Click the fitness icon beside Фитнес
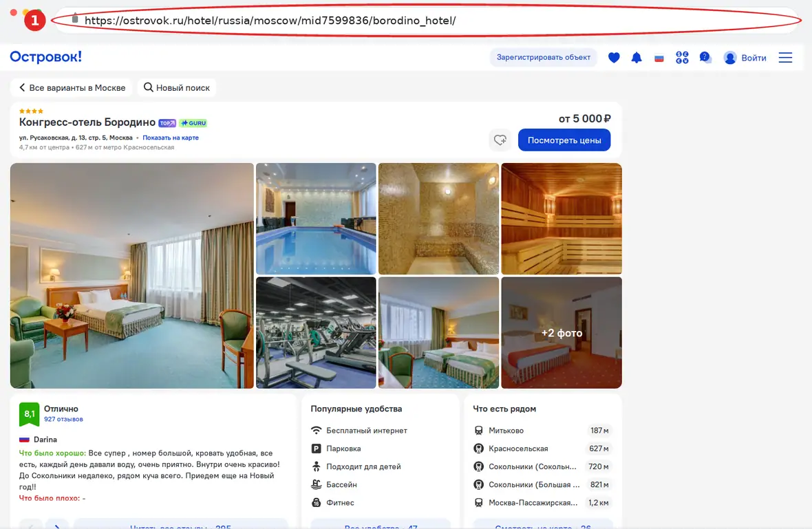 point(316,503)
